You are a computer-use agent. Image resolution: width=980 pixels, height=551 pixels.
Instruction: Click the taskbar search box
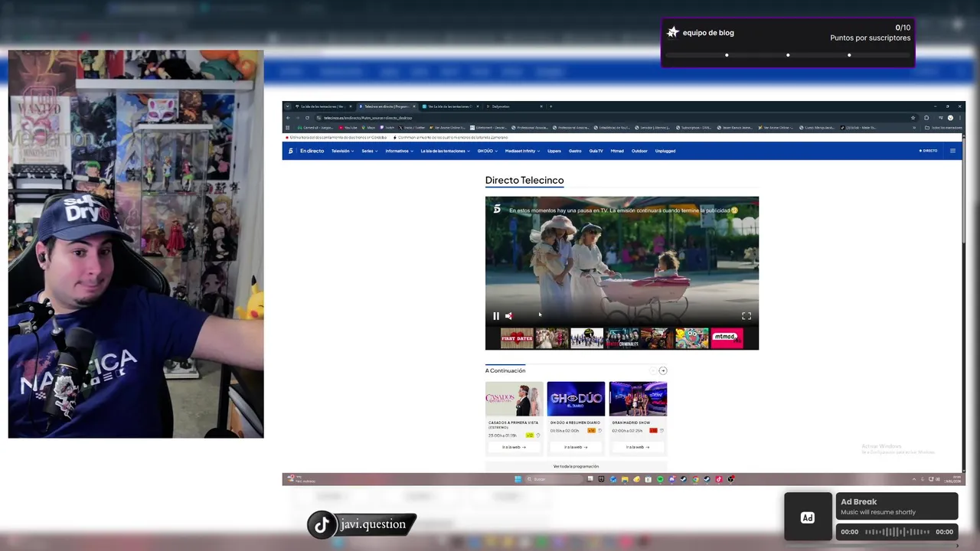click(554, 479)
